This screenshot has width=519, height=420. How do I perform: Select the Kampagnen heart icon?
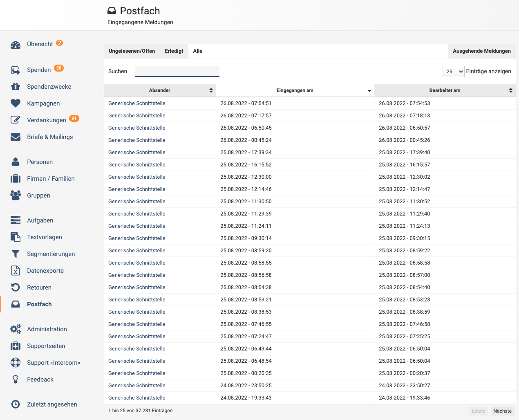tap(16, 103)
